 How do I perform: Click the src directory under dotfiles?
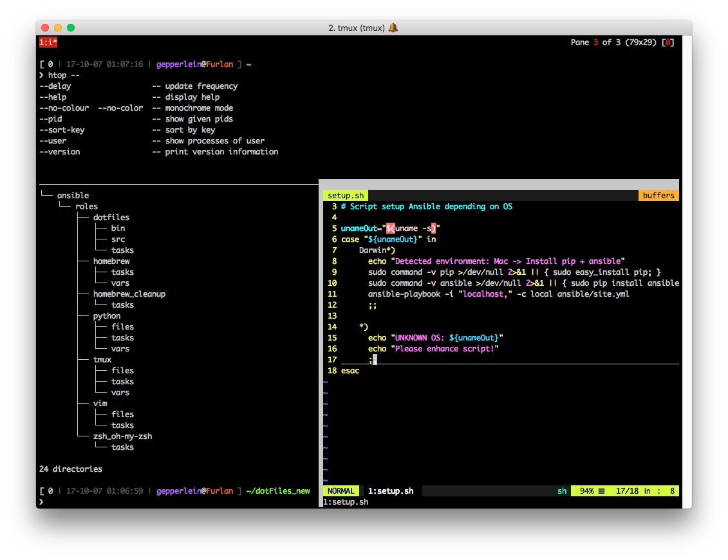[x=118, y=239]
